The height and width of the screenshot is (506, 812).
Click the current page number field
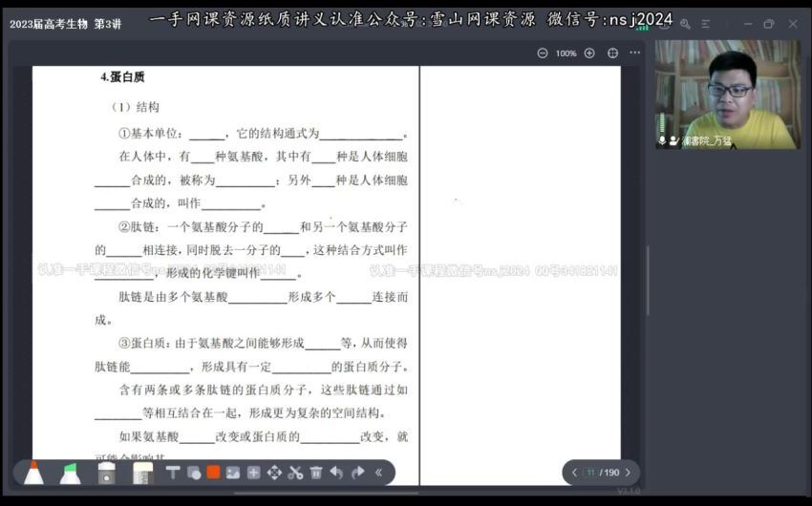point(590,473)
